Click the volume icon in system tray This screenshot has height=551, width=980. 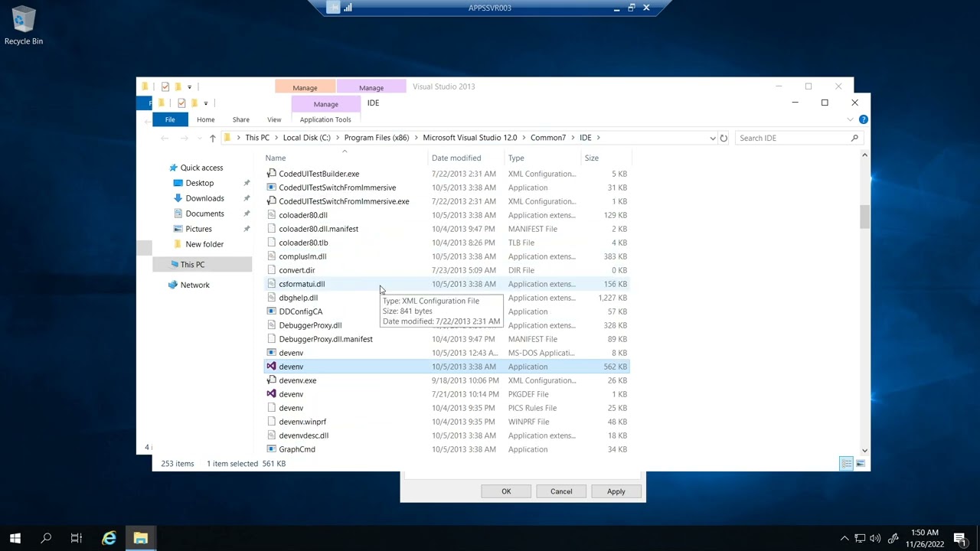pyautogui.click(x=875, y=538)
